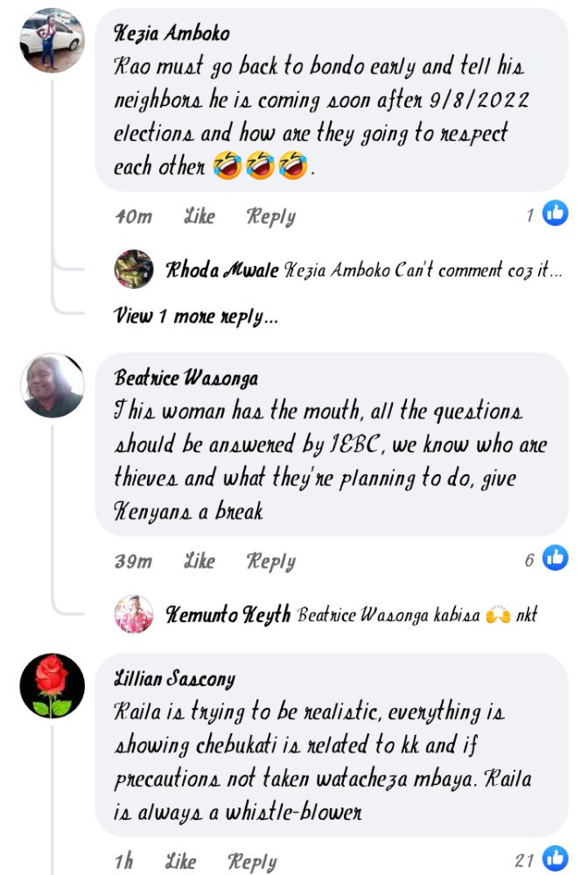Open Kemunto Keyth's small avatar
Image resolution: width=588 pixels, height=875 pixels.
(x=134, y=614)
